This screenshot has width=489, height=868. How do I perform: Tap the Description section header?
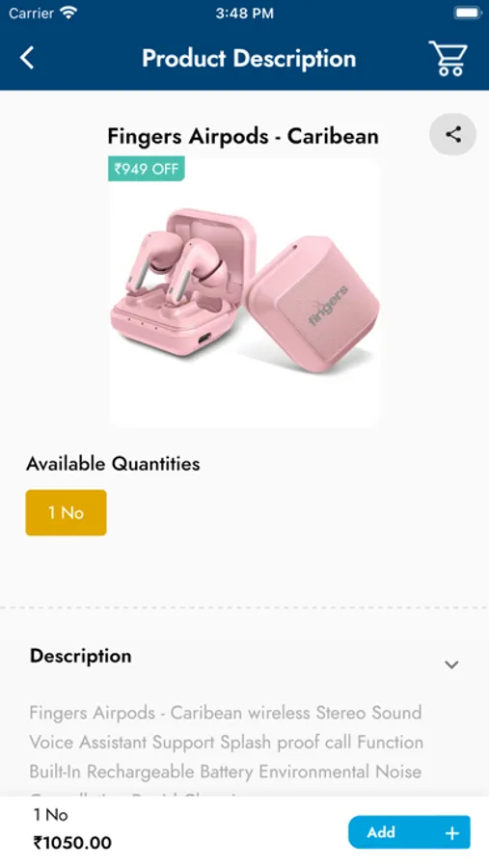(x=81, y=656)
